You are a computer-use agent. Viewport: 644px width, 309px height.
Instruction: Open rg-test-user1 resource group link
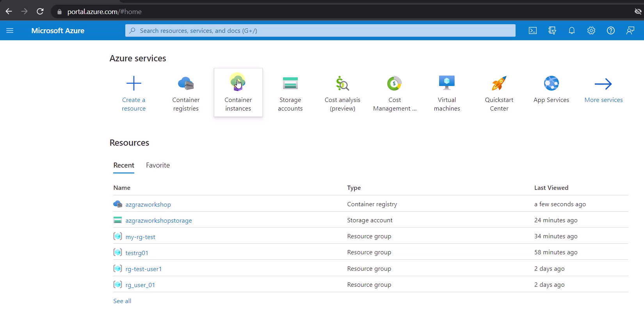pos(143,269)
